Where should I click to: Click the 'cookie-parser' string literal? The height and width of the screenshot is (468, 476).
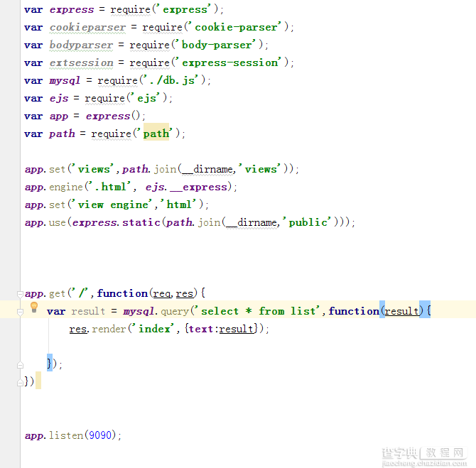(x=236, y=27)
